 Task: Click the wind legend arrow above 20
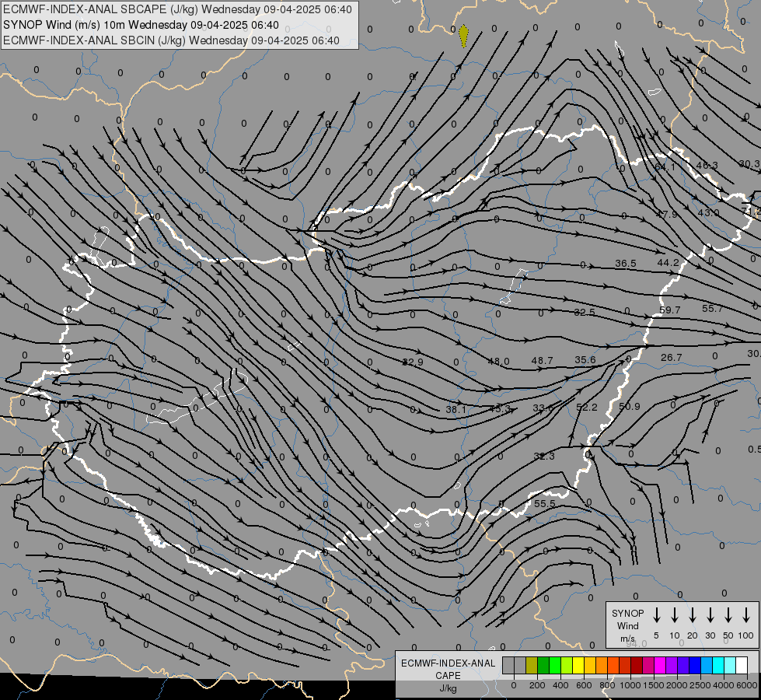point(693,615)
